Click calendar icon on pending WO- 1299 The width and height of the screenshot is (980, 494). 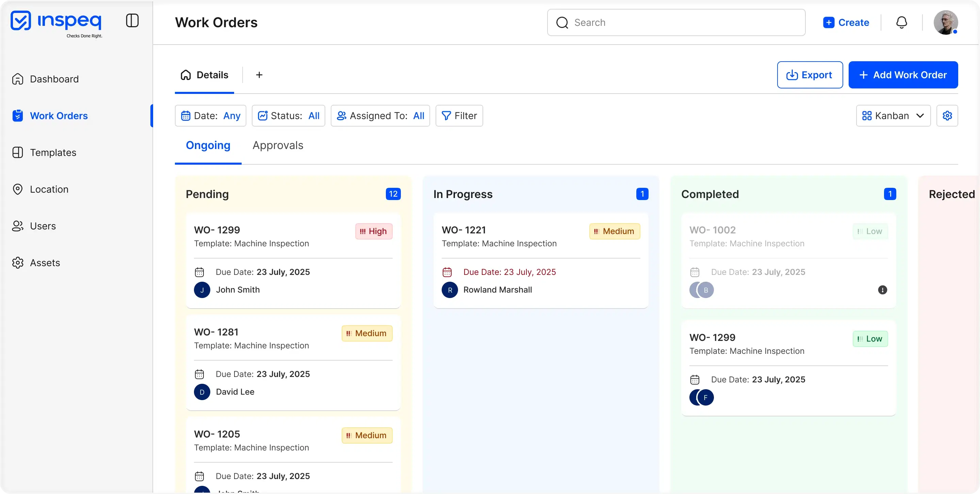click(199, 272)
